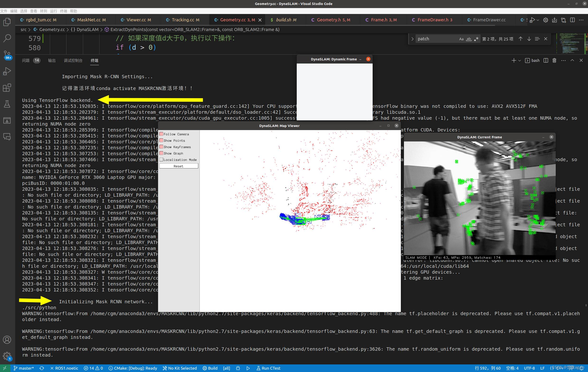
Task: Go to the next search match arrow
Action: [529, 39]
